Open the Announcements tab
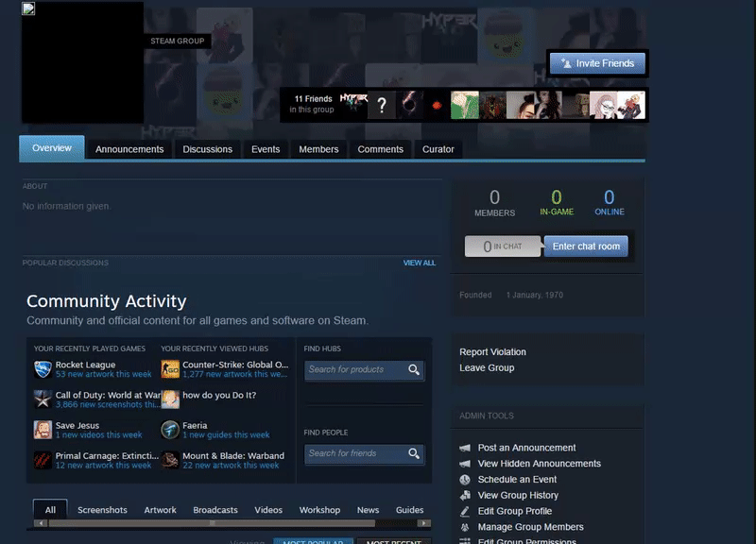The height and width of the screenshot is (544, 756). (x=129, y=149)
